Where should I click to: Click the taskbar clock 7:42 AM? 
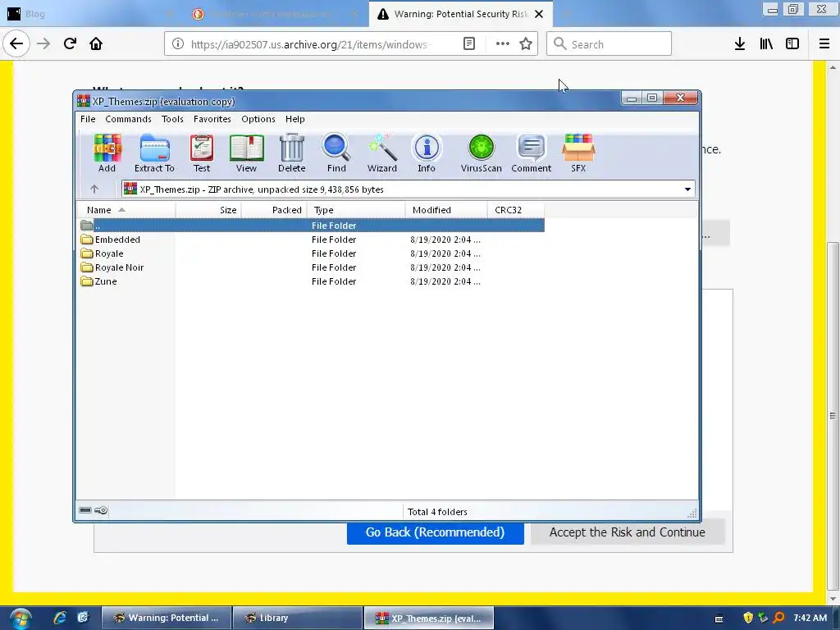(810, 618)
